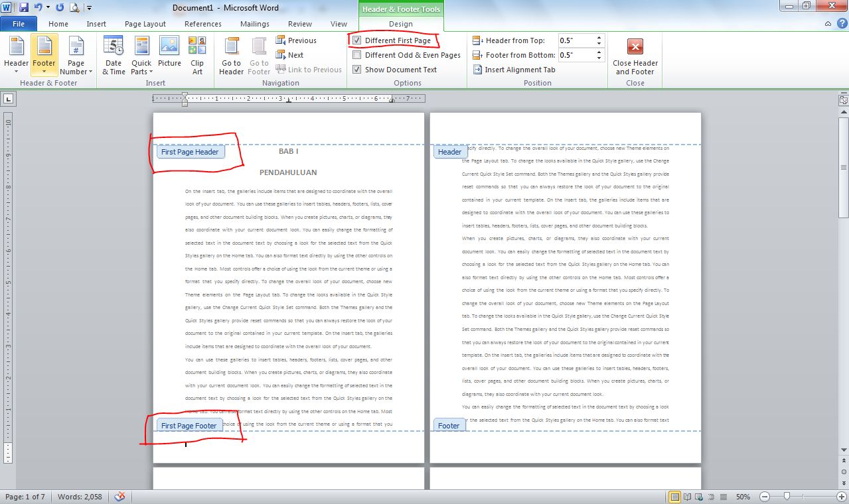Screen dimensions: 849x504
Task: Click Close Header and Footer
Action: click(x=635, y=56)
